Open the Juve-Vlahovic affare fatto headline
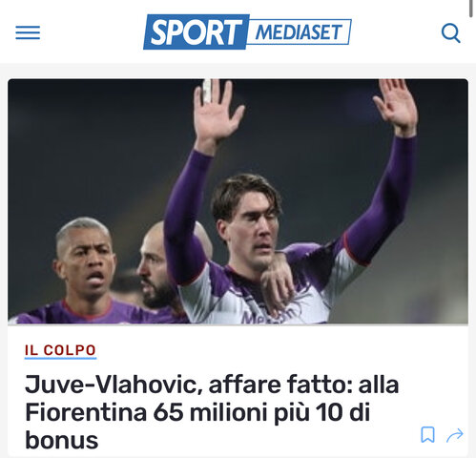The image size is (476, 458). [212, 412]
